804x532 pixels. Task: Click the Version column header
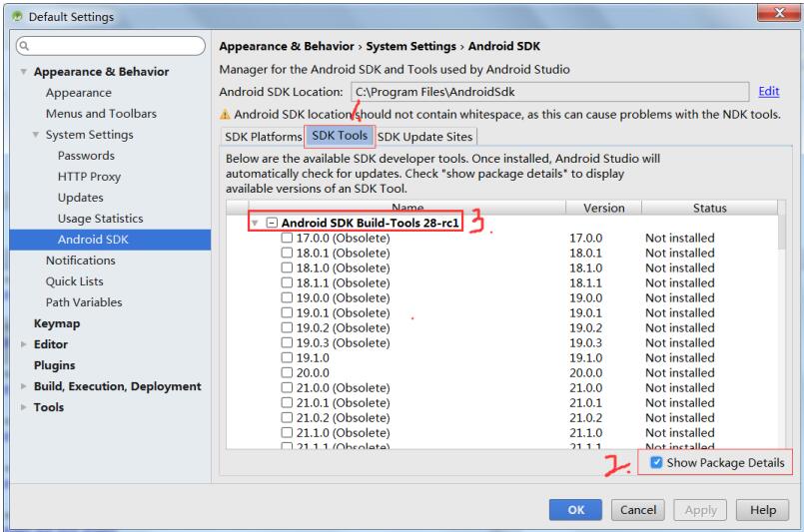coord(603,208)
